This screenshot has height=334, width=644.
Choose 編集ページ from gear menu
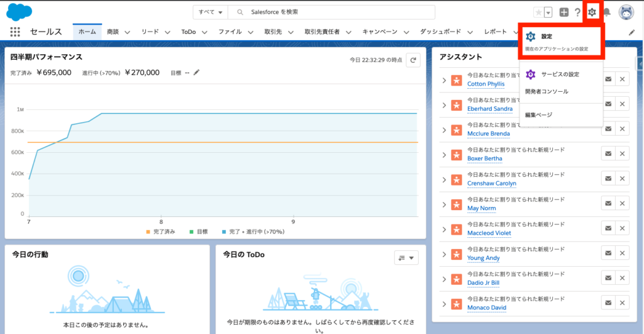point(561,115)
